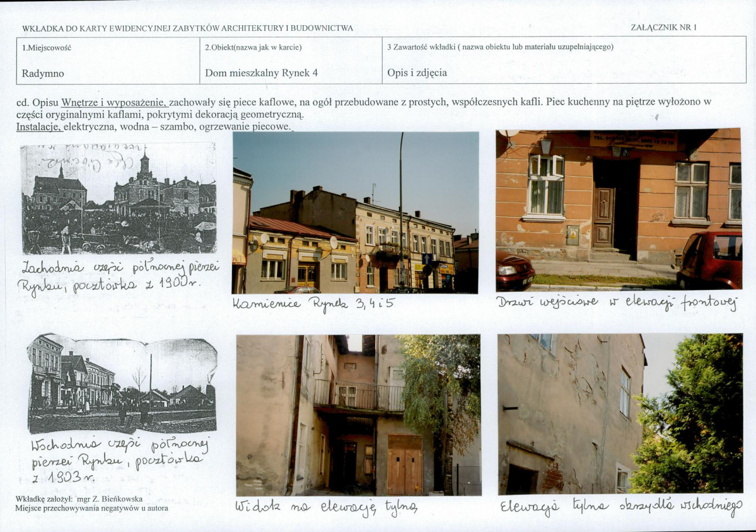This screenshot has width=756, height=532.
Task: Select the rear elevation courtyard photo
Action: 358,415
